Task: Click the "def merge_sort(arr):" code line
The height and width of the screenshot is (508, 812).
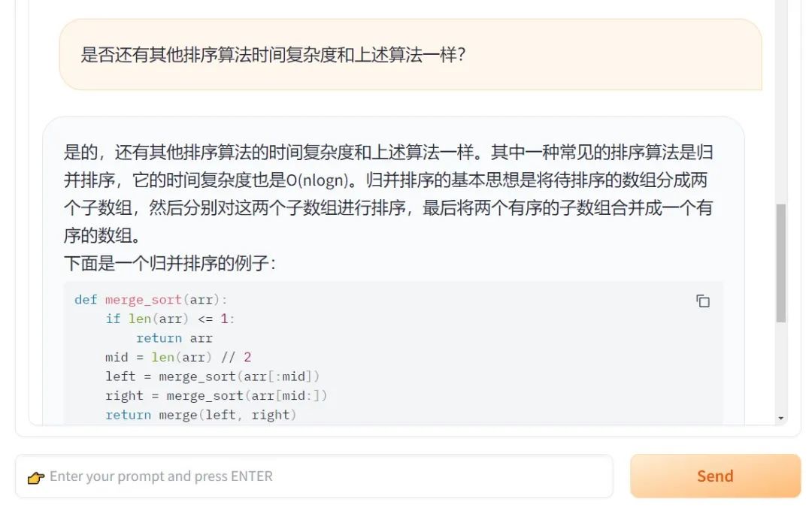Action: (150, 300)
